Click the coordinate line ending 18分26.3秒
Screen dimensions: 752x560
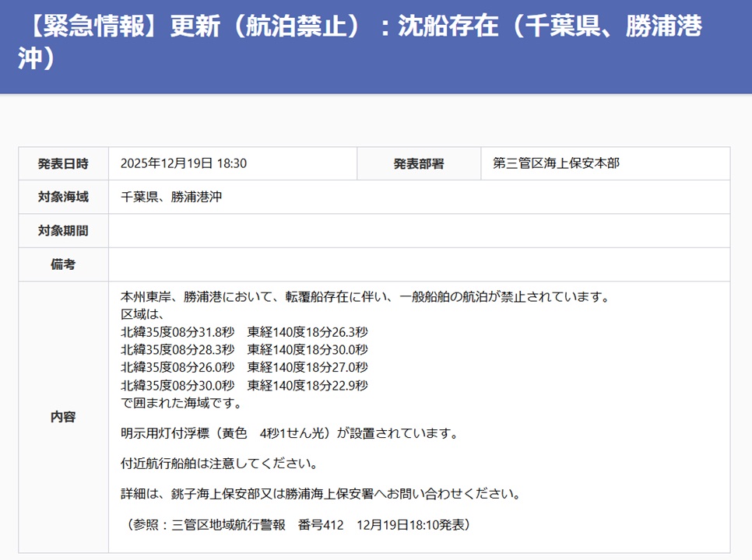(244, 332)
